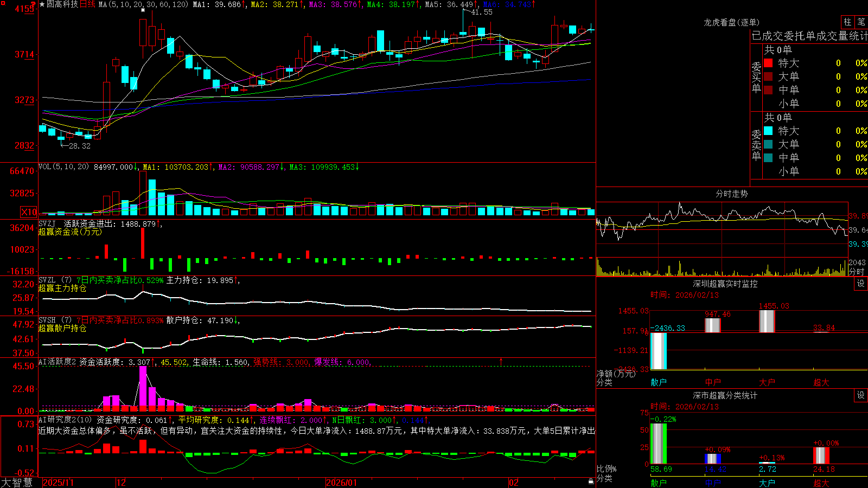The height and width of the screenshot is (488, 868).
Task: Click 大户 label in 实时监控 chart
Action: [x=767, y=382]
